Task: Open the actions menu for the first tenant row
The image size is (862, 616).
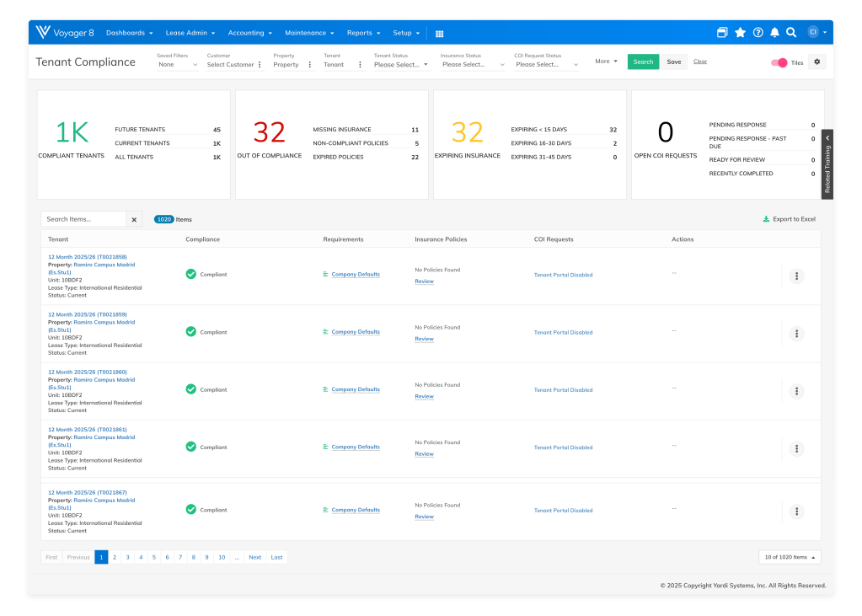Action: pyautogui.click(x=795, y=276)
